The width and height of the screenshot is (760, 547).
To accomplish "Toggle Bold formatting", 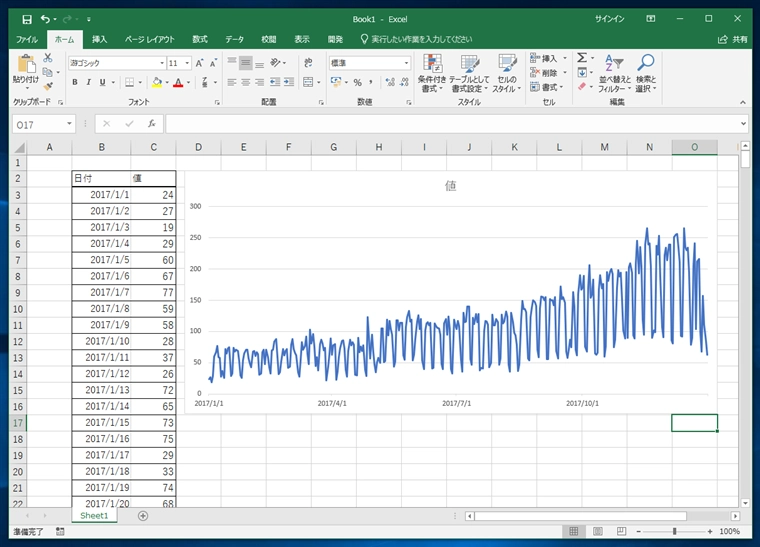I will tap(75, 82).
